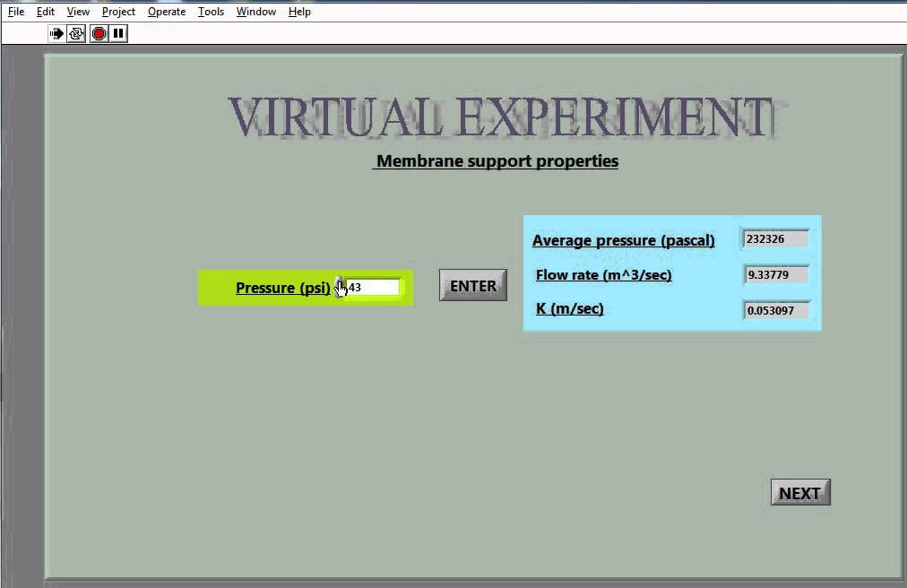907x588 pixels.
Task: Click the K value 0.053097
Action: [x=775, y=311]
